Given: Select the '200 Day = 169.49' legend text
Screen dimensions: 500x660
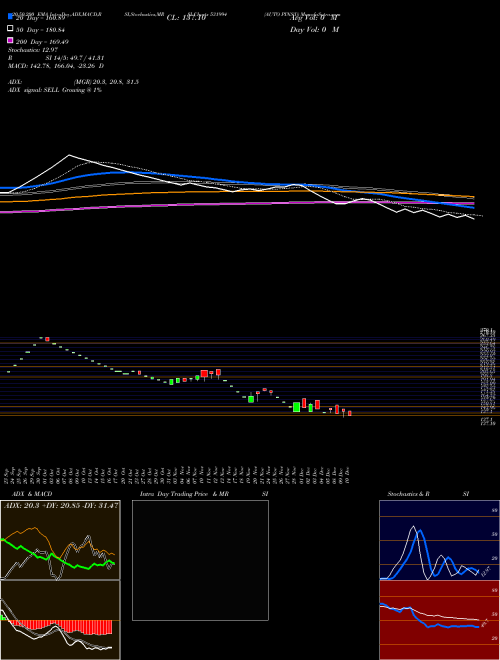Looking at the screenshot, I should click(x=43, y=42).
